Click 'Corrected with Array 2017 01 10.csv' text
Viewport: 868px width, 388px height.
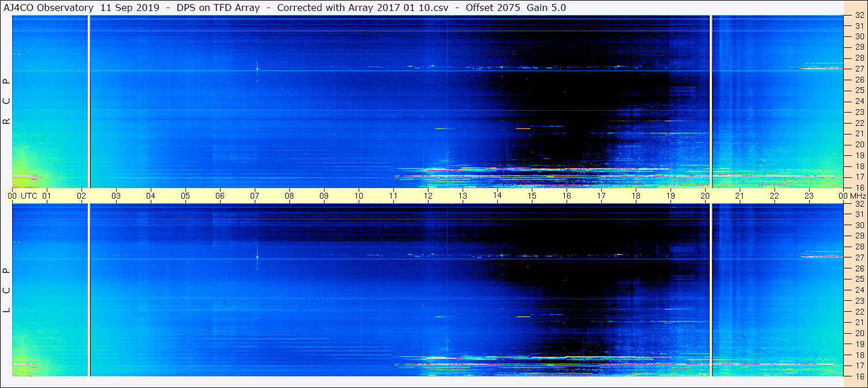362,8
